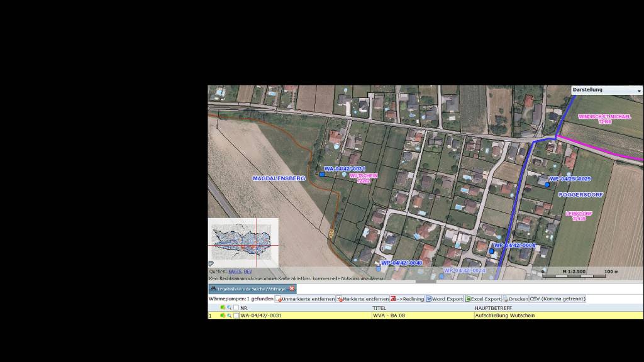Click the LEIBSDORF map label
644x362 pixels.
click(579, 216)
